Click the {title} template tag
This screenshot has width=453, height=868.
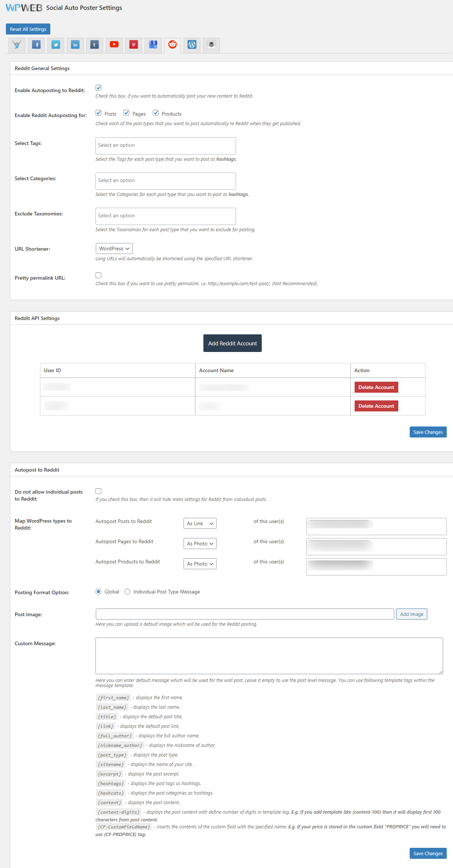(107, 717)
